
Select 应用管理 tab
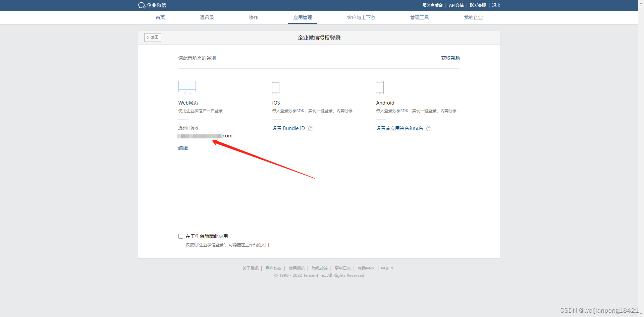tap(303, 17)
